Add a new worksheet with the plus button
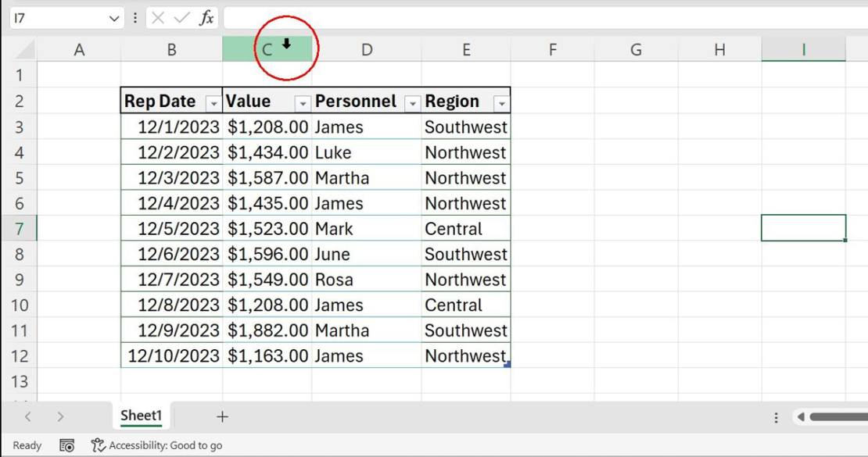Viewport: 868px width, 457px height. [222, 416]
